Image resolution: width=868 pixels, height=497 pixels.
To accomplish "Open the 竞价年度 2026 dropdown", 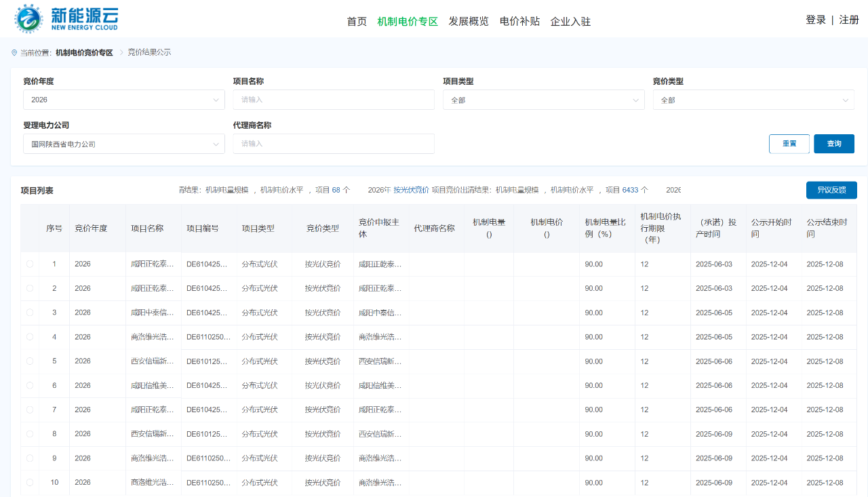I will (123, 100).
